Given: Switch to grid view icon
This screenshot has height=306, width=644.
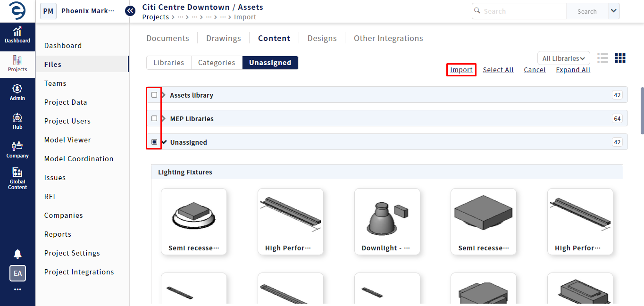Looking at the screenshot, I should [x=620, y=58].
